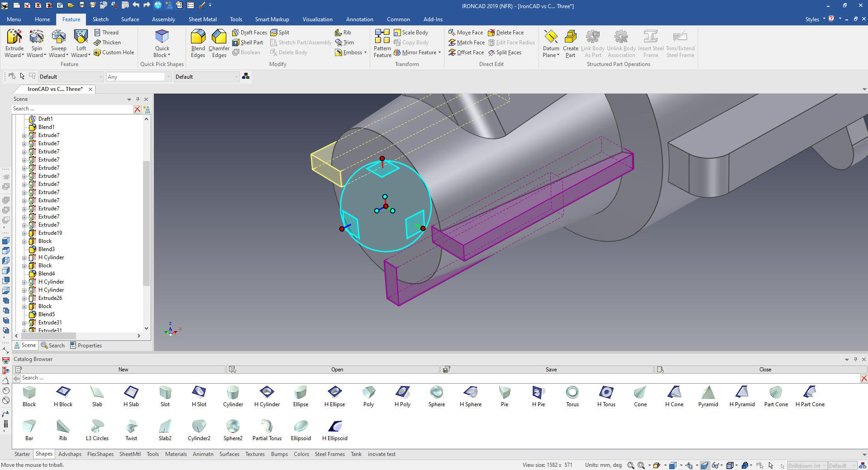
Task: Expand the Extrude19 tree node
Action: (x=24, y=233)
